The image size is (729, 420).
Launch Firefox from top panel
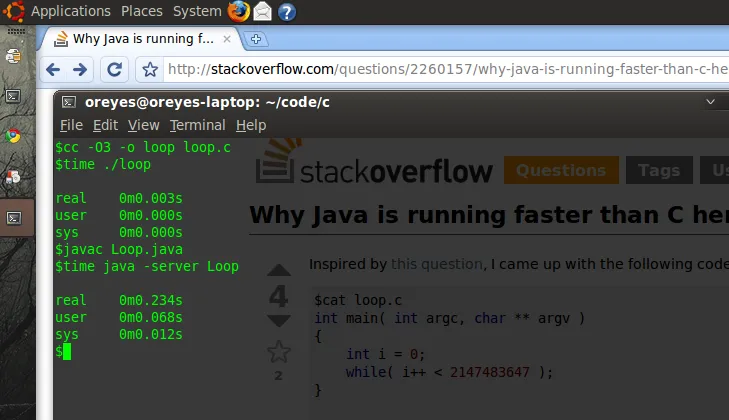[x=239, y=11]
